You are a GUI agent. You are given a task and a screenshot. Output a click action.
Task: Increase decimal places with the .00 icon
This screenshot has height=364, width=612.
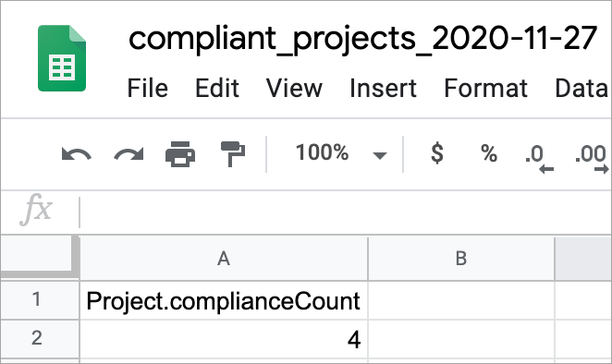pyautogui.click(x=592, y=158)
